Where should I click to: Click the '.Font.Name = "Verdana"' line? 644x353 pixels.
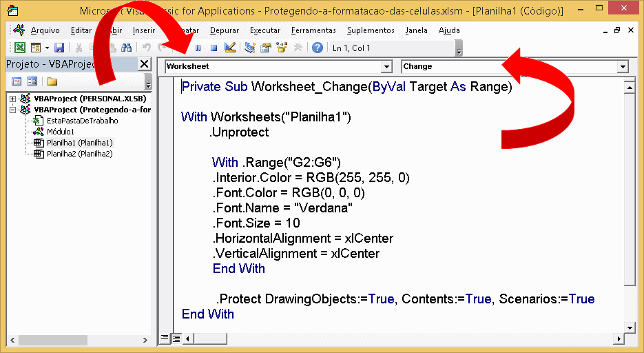click(282, 208)
